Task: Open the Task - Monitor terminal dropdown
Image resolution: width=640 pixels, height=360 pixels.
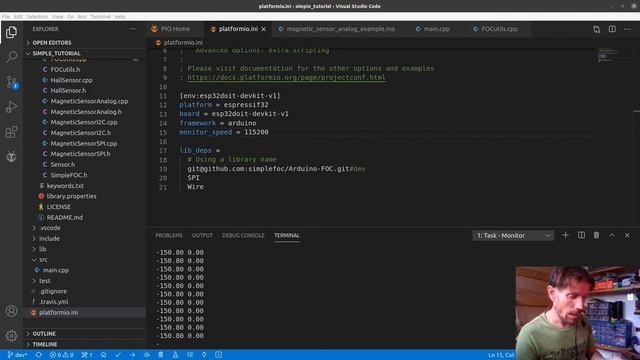Action: pyautogui.click(x=513, y=236)
